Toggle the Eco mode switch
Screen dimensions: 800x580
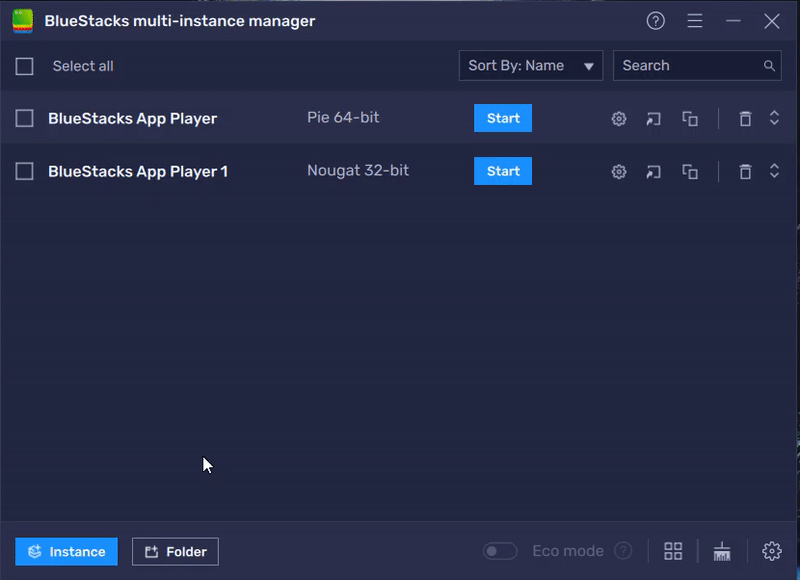tap(500, 551)
